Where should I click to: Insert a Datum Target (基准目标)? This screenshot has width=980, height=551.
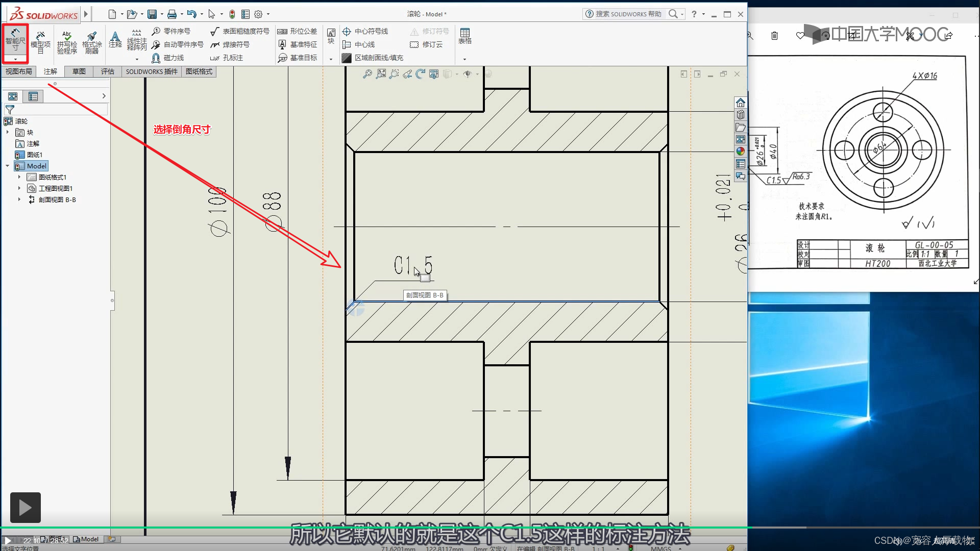pyautogui.click(x=297, y=58)
